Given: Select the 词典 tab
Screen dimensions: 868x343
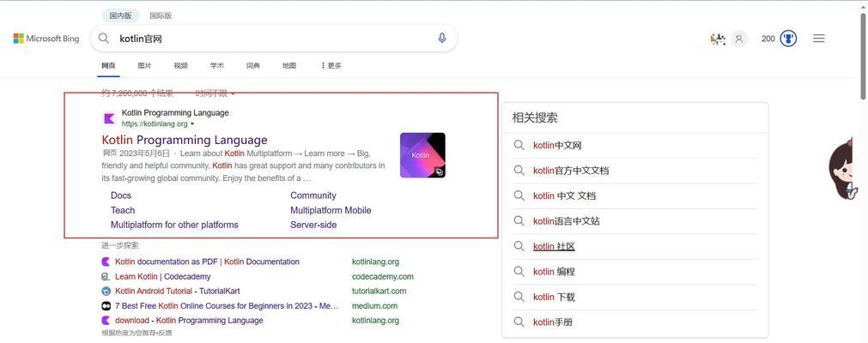Looking at the screenshot, I should pyautogui.click(x=253, y=65).
